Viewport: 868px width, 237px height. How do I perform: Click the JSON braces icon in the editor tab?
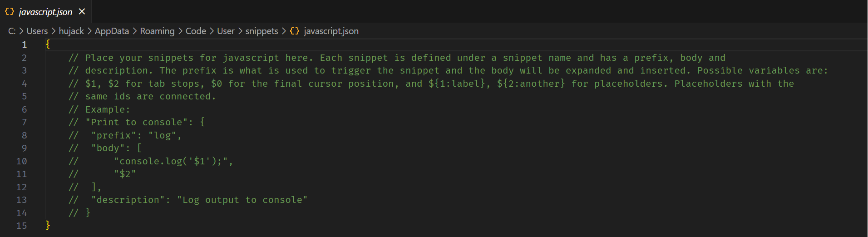(x=10, y=12)
